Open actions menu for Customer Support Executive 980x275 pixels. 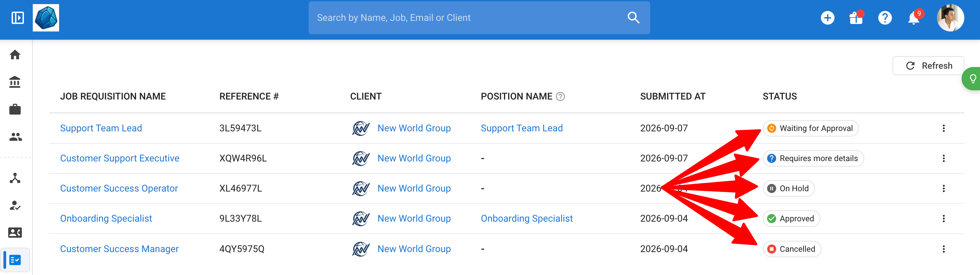click(943, 158)
